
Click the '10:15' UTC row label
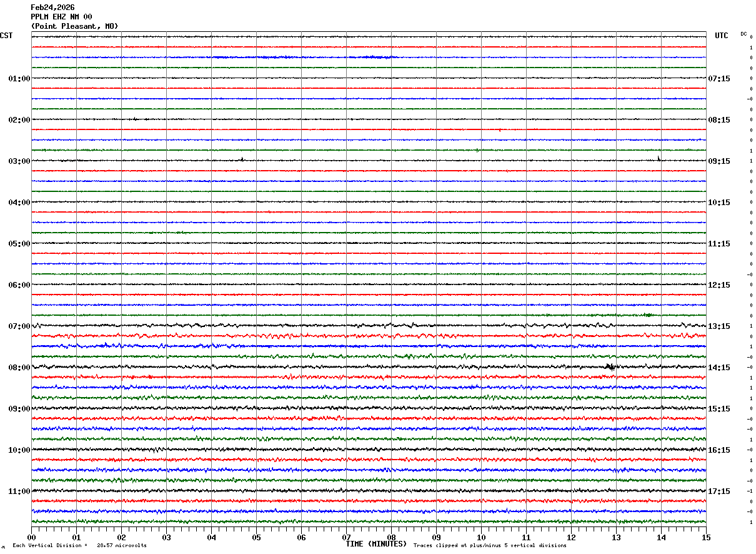[x=719, y=203]
